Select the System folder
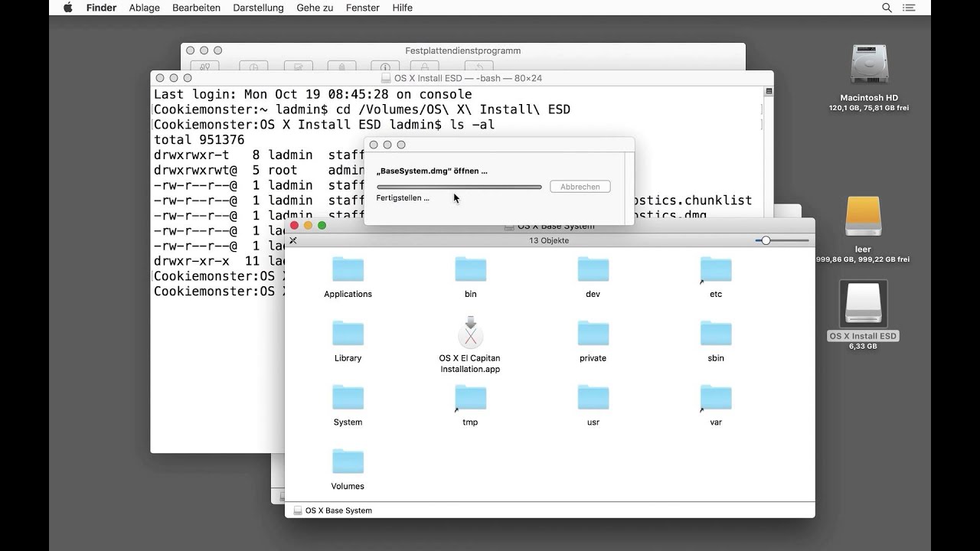 pyautogui.click(x=348, y=399)
